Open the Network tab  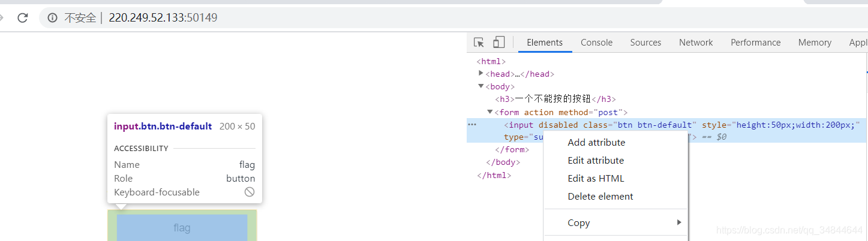[x=696, y=43]
